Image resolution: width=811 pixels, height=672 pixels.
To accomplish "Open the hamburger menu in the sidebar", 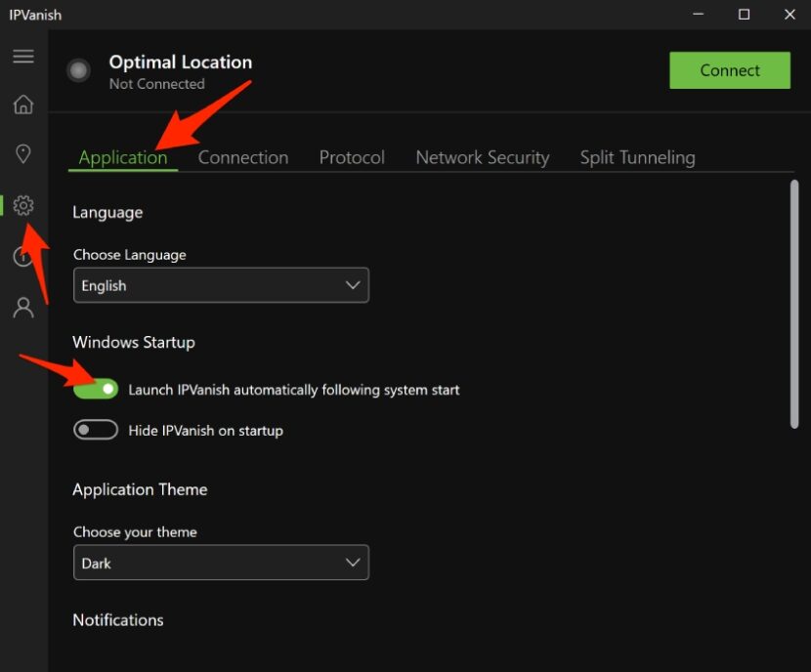I will pos(22,56).
